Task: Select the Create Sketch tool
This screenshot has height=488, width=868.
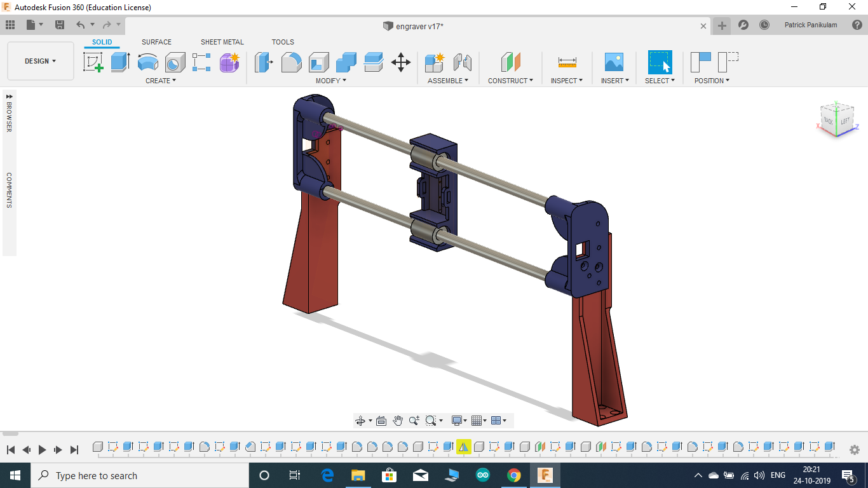Action: tap(93, 62)
